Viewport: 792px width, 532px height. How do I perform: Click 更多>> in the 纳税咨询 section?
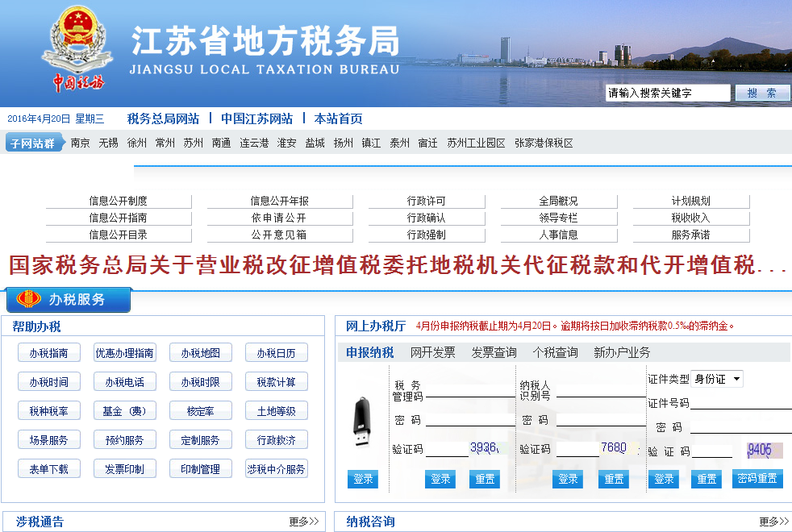click(x=773, y=522)
